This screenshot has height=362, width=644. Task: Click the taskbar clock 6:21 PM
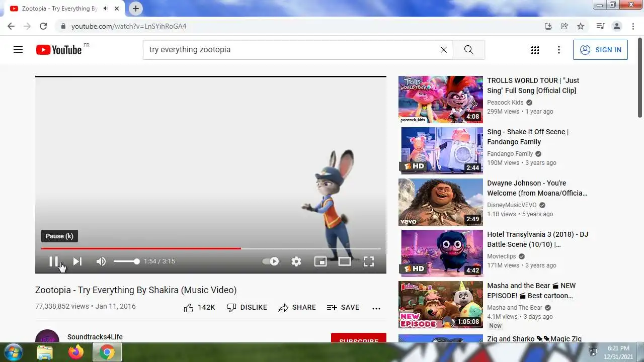point(618,348)
